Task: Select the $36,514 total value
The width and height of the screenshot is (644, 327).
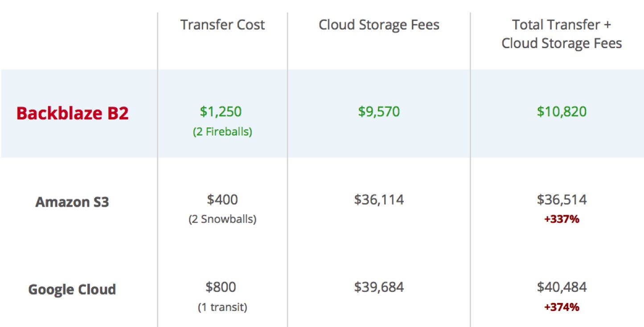Action: coord(562,200)
